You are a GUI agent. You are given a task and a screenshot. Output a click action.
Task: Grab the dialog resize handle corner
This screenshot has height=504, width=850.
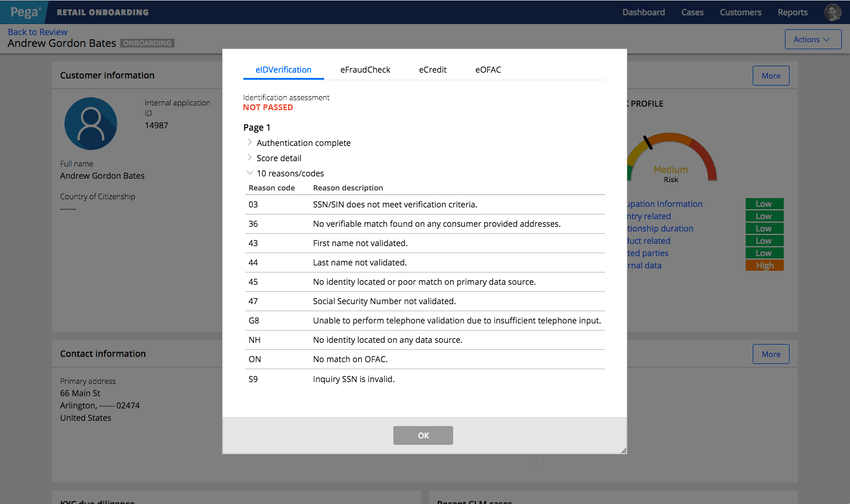623,450
